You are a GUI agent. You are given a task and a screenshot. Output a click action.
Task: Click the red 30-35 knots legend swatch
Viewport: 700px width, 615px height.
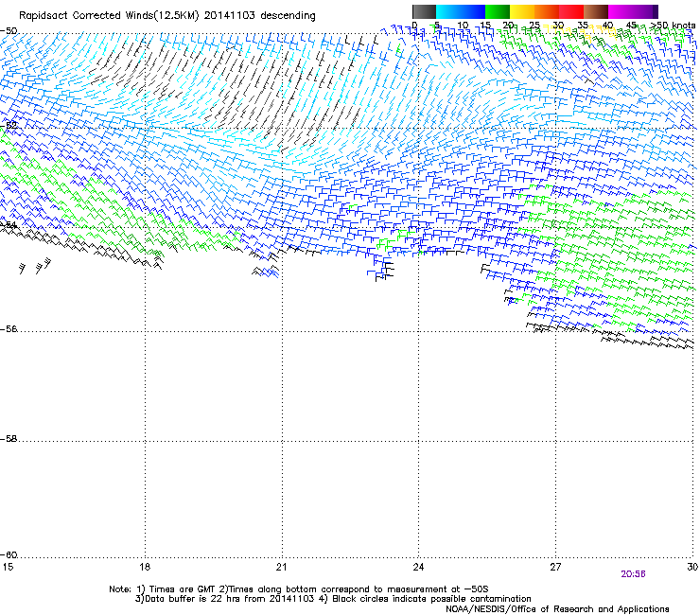571,11
